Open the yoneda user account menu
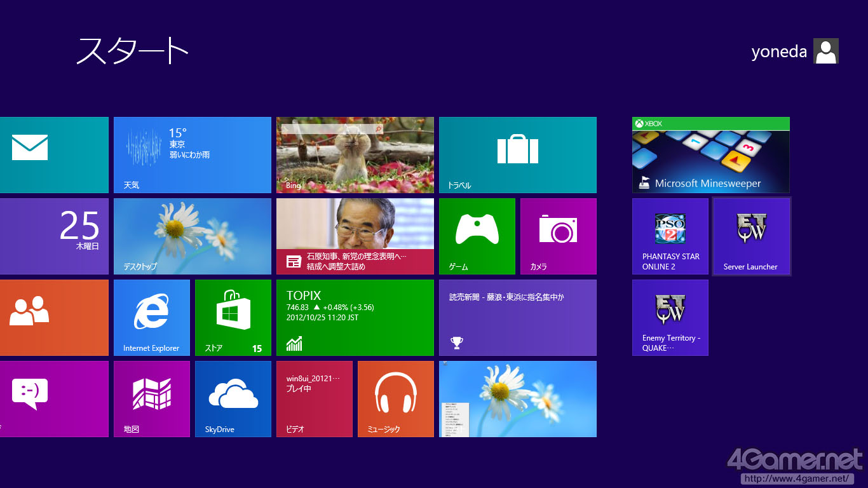The image size is (868, 488). (x=795, y=51)
